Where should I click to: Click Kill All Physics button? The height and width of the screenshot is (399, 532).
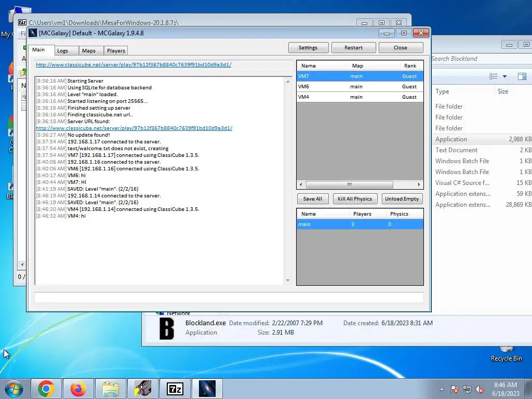[355, 199]
